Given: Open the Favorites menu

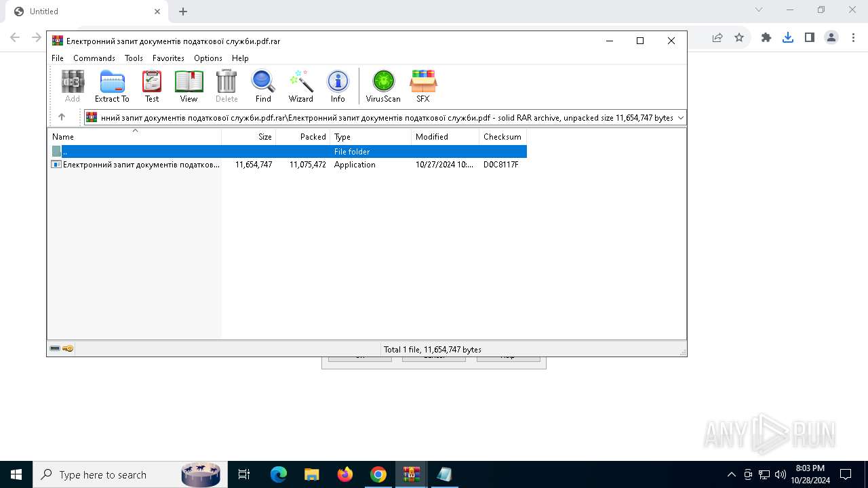Looking at the screenshot, I should [x=168, y=58].
